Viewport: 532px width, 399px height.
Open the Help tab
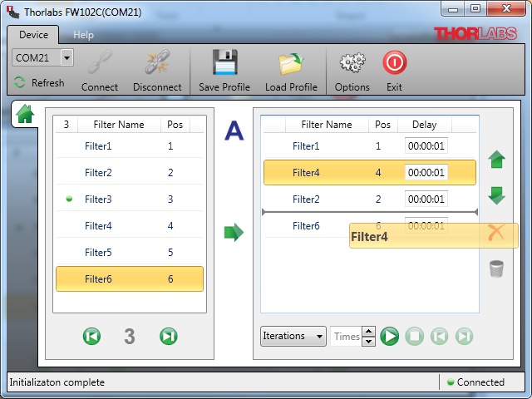click(x=83, y=35)
